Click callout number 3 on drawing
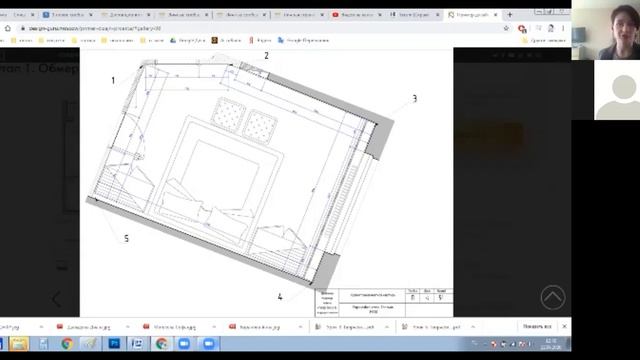640x360 pixels. [x=414, y=99]
